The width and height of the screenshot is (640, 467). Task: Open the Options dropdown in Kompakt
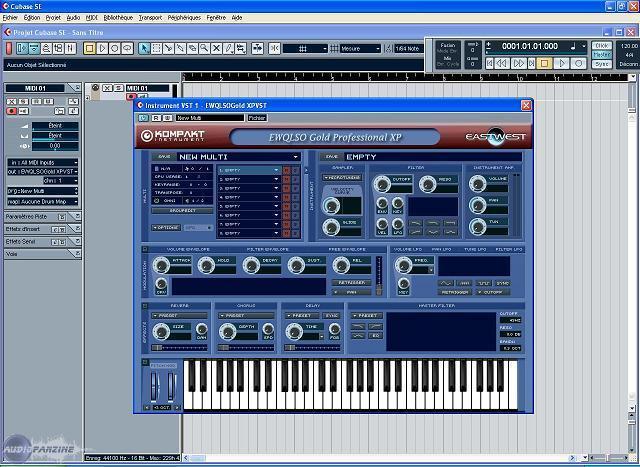tap(166, 227)
